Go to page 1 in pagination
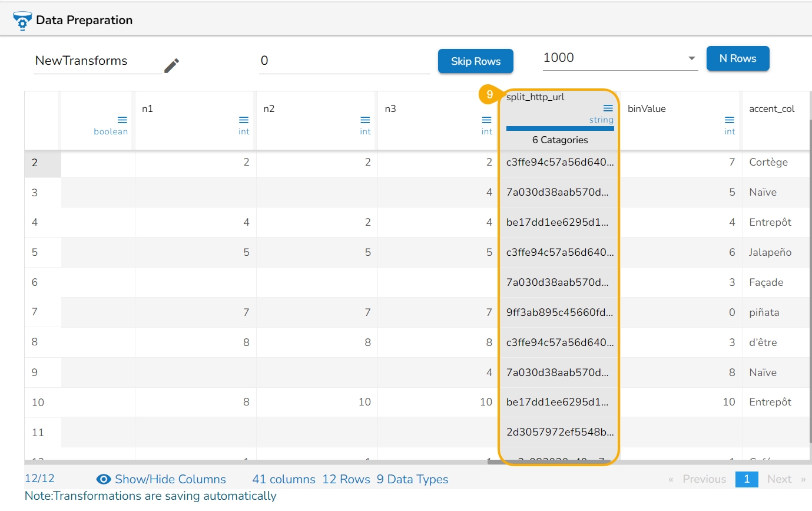This screenshot has width=812, height=511. [x=746, y=479]
